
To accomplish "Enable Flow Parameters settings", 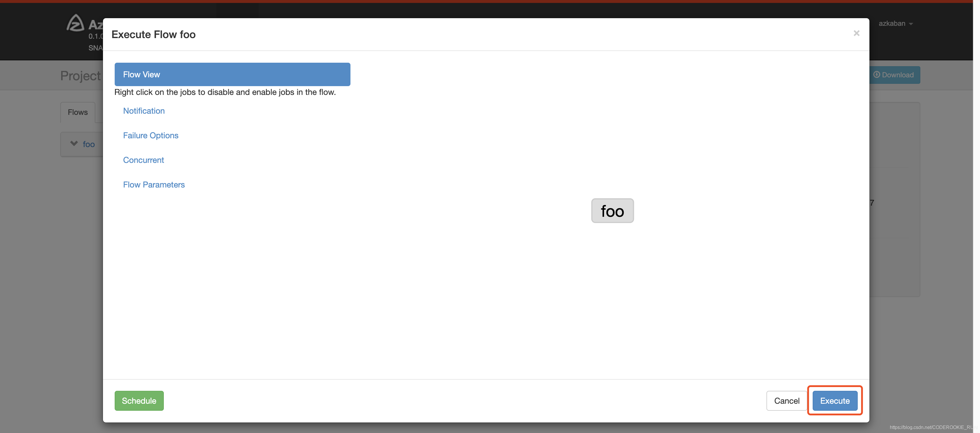I will coord(154,184).
